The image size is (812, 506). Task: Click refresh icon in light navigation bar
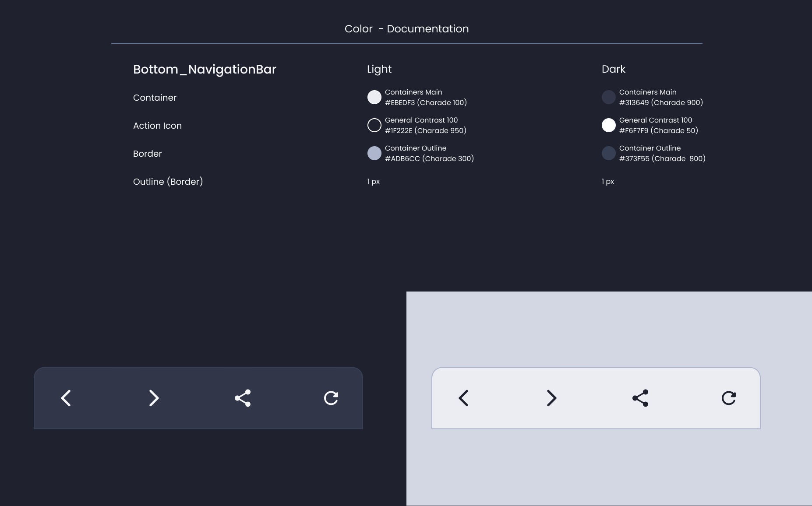(x=729, y=398)
